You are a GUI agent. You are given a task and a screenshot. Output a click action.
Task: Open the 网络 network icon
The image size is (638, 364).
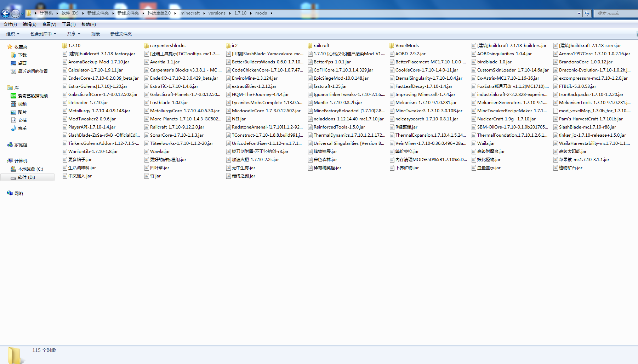[x=10, y=193]
